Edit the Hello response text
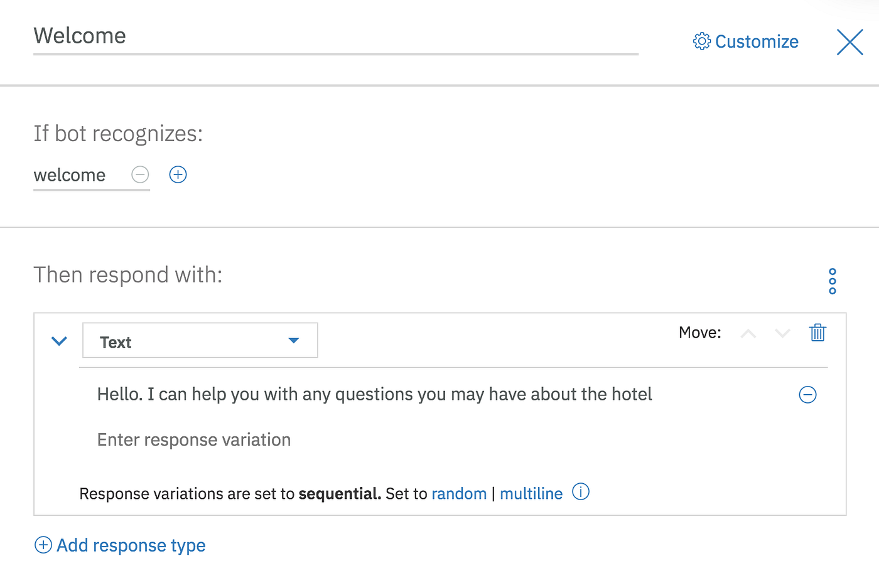879x588 pixels. 374,394
